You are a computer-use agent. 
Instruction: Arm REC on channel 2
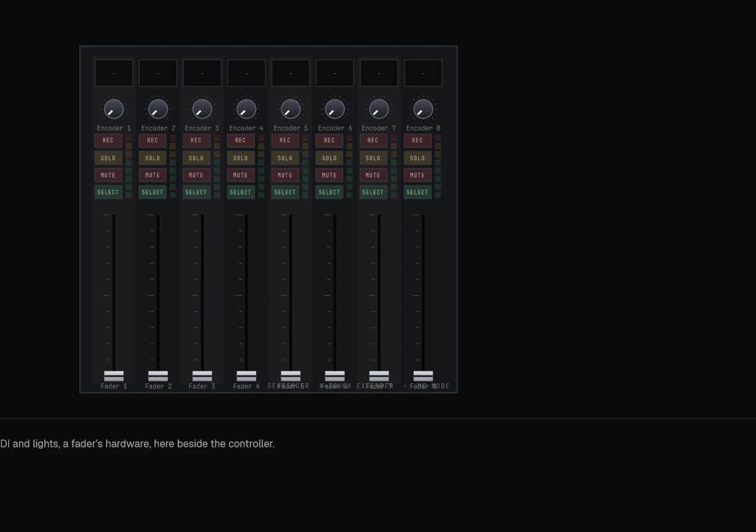pyautogui.click(x=153, y=140)
